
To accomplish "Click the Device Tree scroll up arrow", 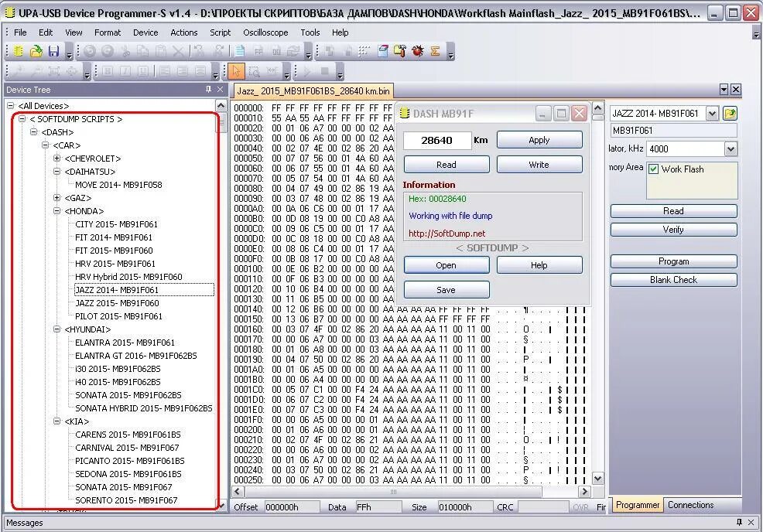I will click(x=221, y=105).
